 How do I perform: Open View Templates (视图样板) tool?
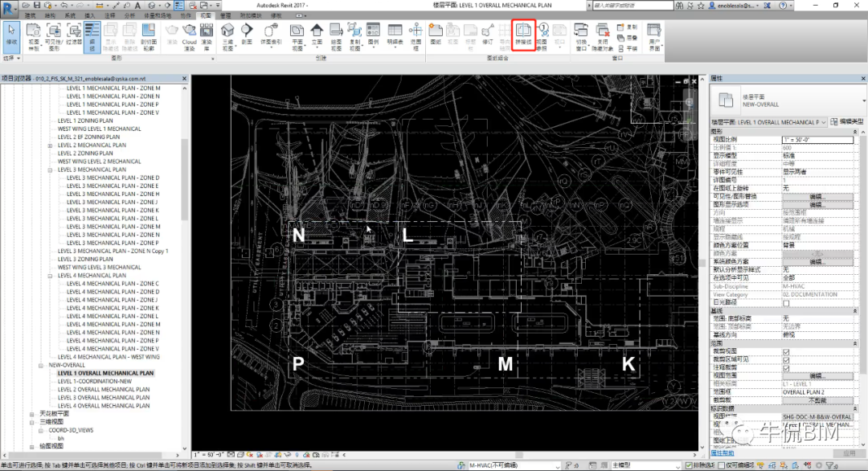point(33,36)
